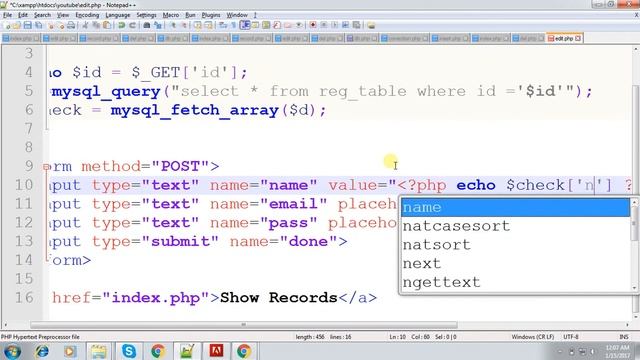Stop macro recording in the toolbar
Screen dimensions: 640x360
point(324,25)
